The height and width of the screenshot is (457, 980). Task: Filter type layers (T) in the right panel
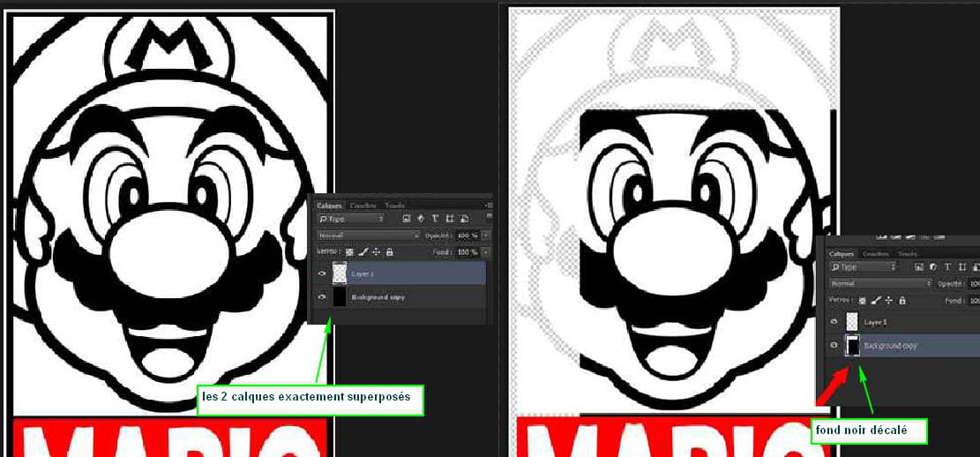[x=947, y=267]
